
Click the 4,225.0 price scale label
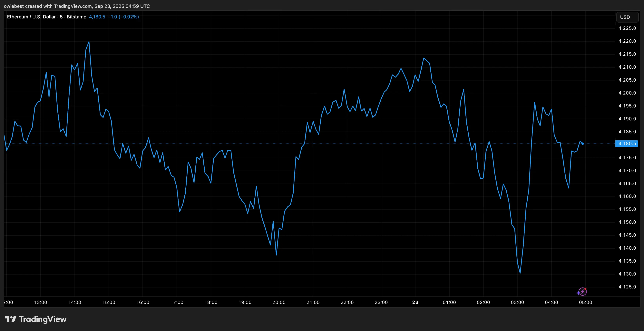pos(627,28)
